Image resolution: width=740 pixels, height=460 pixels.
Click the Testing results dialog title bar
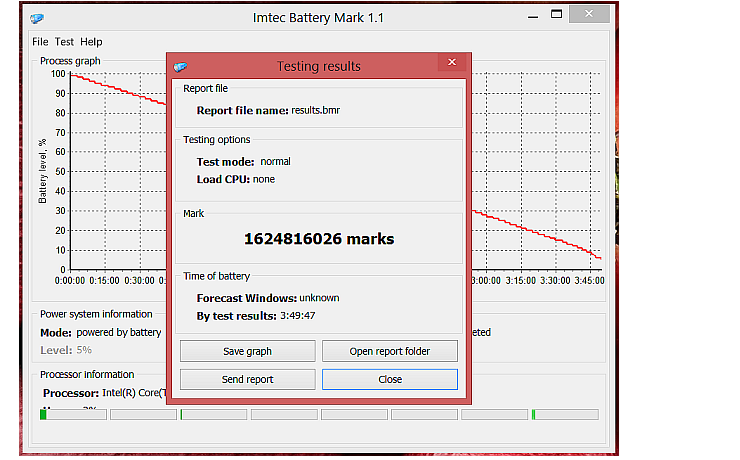(x=319, y=66)
